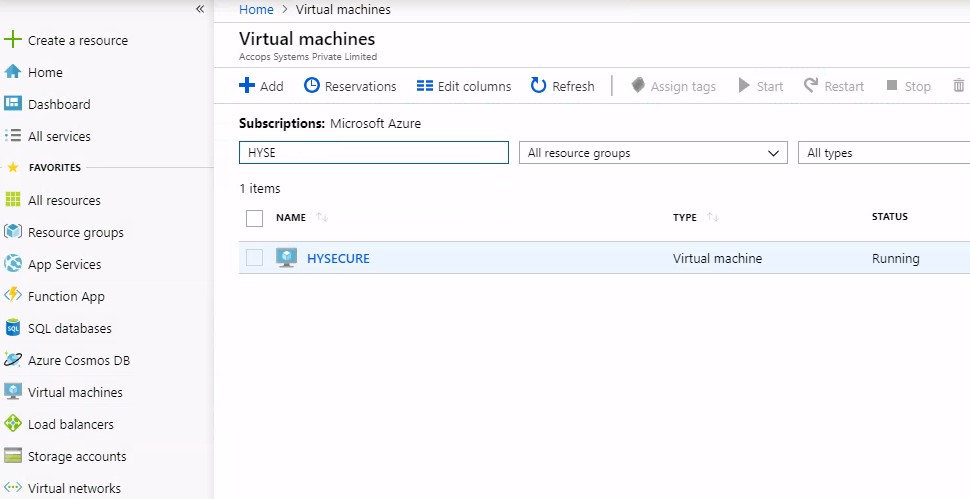Image resolution: width=970 pixels, height=499 pixels.
Task: Click the 1 items count text
Action: pos(260,188)
